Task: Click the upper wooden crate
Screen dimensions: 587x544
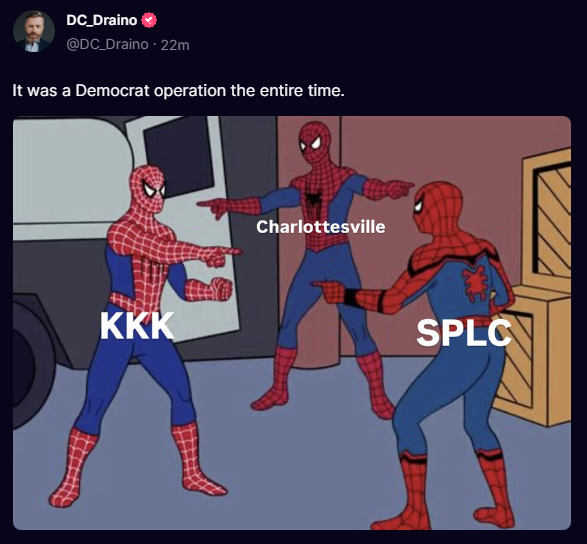Action: pos(547,217)
